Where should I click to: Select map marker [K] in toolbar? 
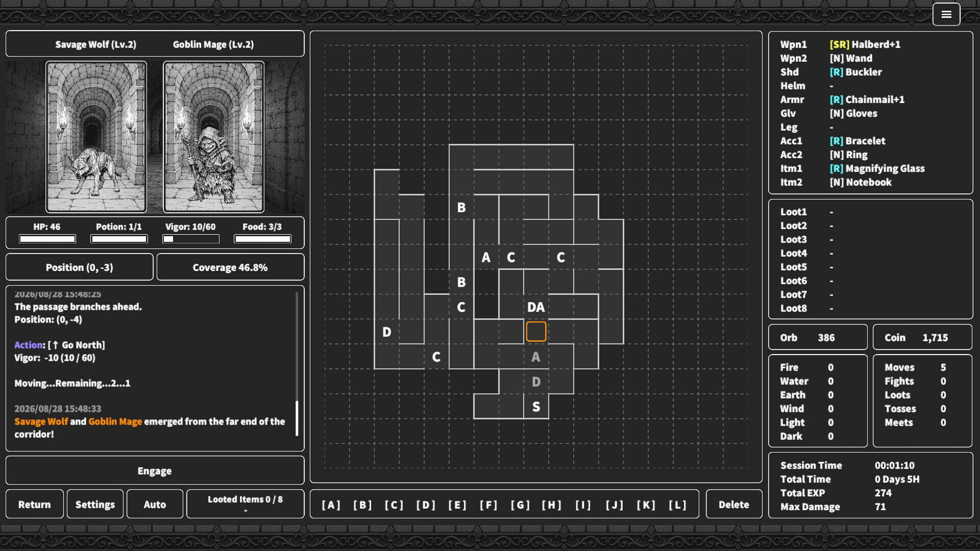coord(646,505)
